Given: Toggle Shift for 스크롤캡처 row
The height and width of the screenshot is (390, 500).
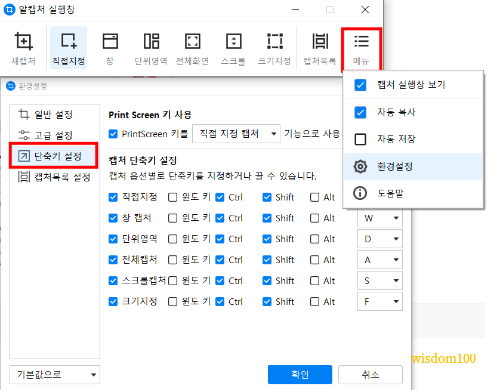Looking at the screenshot, I should coord(267,281).
